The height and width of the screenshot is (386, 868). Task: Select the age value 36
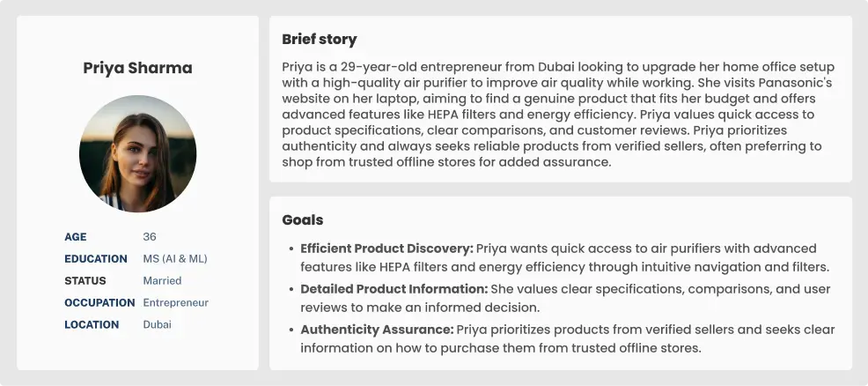click(150, 237)
